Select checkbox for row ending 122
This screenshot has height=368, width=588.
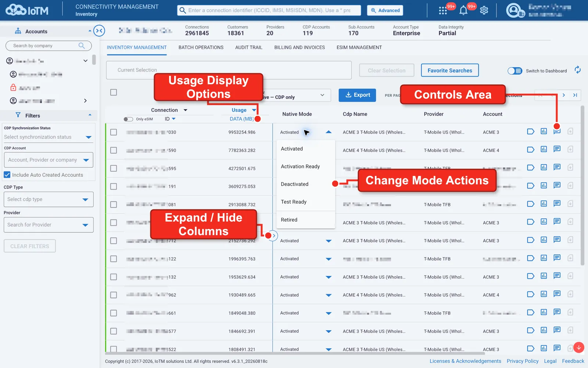114,259
